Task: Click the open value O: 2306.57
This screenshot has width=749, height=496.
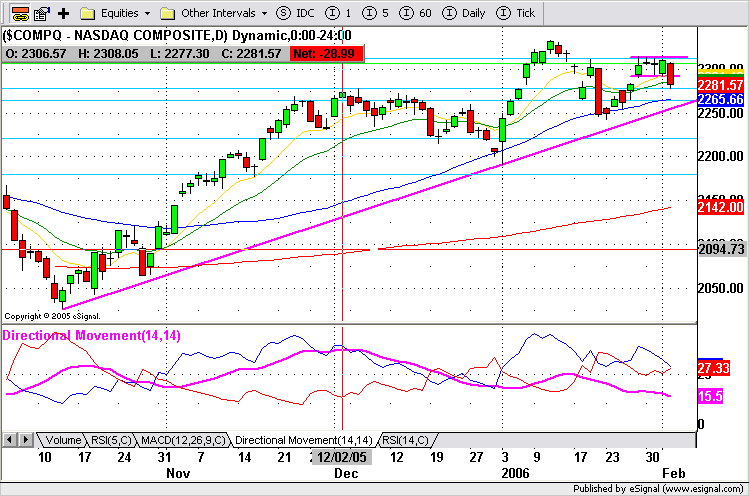Action: pos(36,54)
